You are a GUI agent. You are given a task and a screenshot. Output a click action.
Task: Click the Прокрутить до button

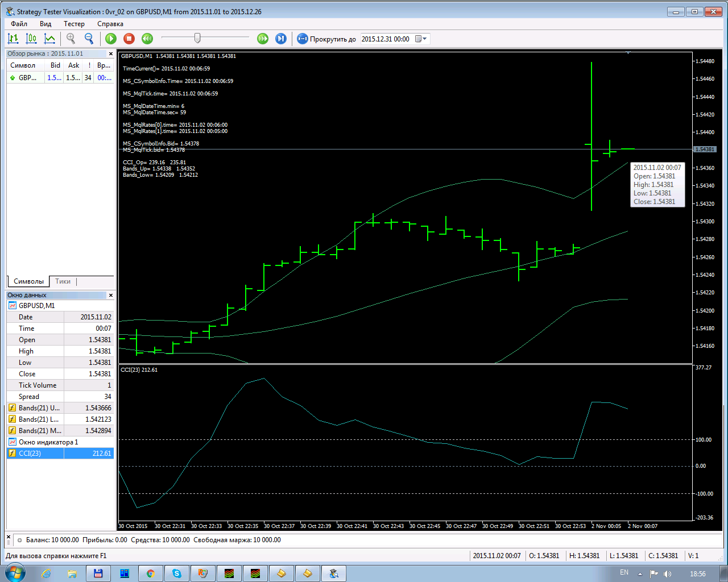(x=326, y=39)
